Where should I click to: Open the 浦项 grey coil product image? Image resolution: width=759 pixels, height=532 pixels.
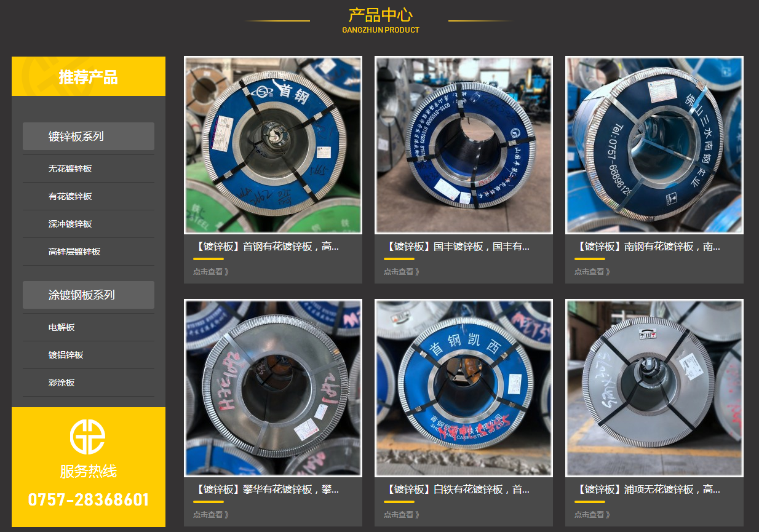click(x=654, y=388)
